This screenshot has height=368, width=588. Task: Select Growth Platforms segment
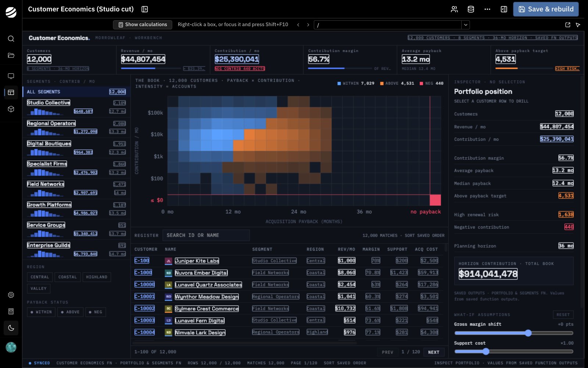click(x=76, y=209)
